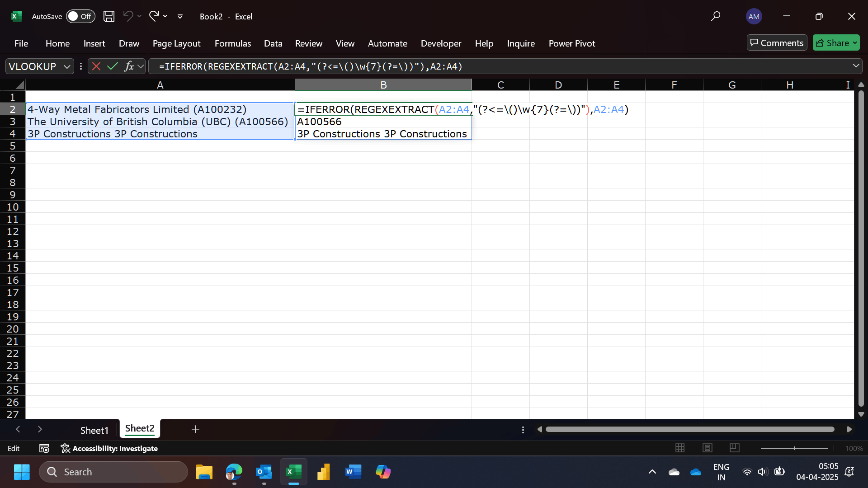
Task: Select the column B header
Action: (383, 85)
